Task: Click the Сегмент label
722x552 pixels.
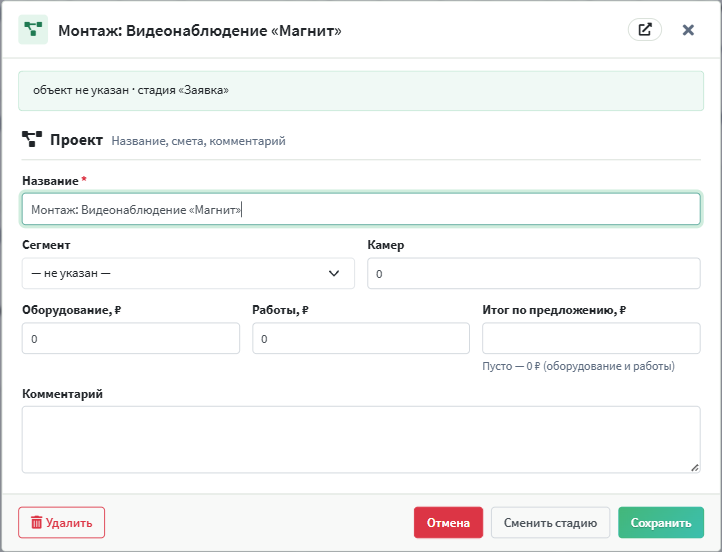Action: [x=46, y=245]
